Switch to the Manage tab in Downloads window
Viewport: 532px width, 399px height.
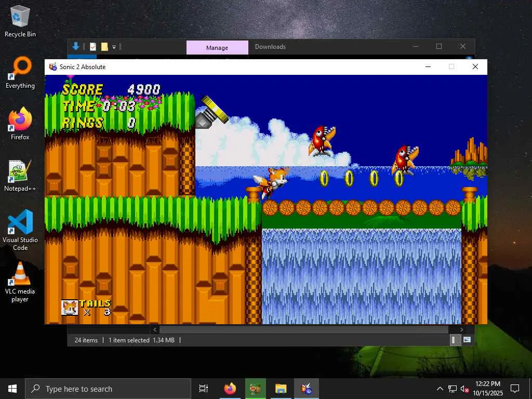[x=217, y=47]
